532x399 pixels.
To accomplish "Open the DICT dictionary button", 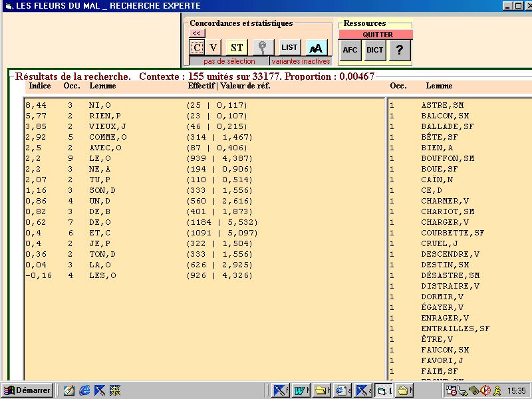I will pyautogui.click(x=374, y=50).
